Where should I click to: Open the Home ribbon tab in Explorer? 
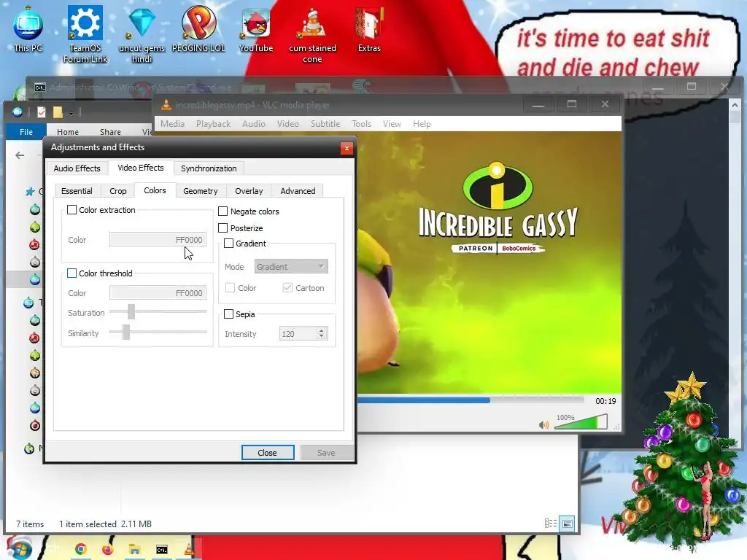click(68, 132)
